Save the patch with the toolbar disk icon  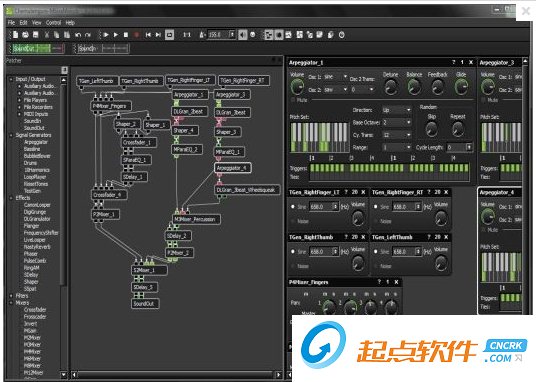(36, 35)
